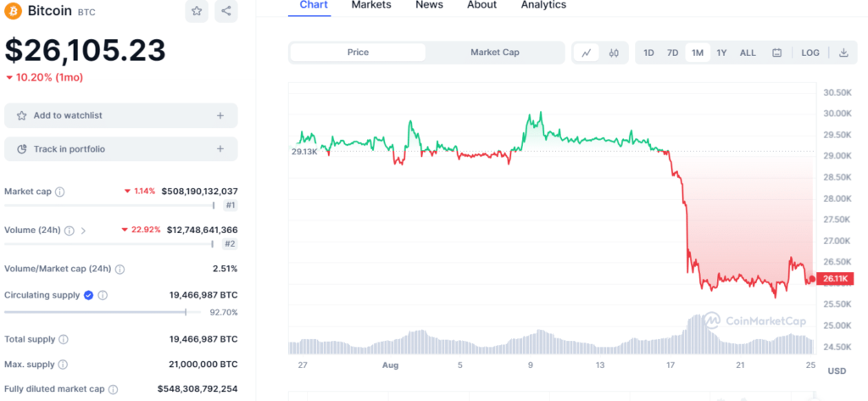Image resolution: width=868 pixels, height=401 pixels.
Task: Click the Market cap progress bar
Action: [109, 205]
